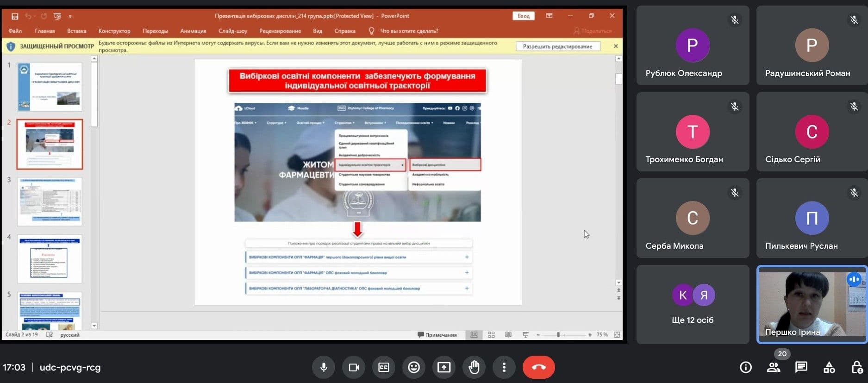Select slide 3 thumbnail
Viewport: 868px width, 383px height.
point(50,201)
